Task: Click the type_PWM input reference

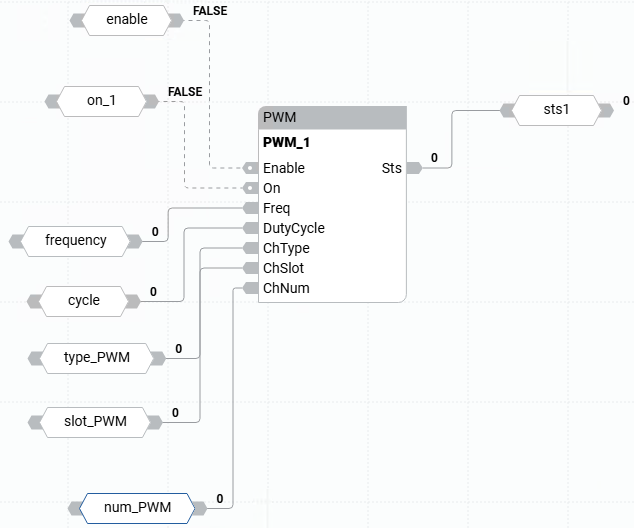Action: pos(96,356)
